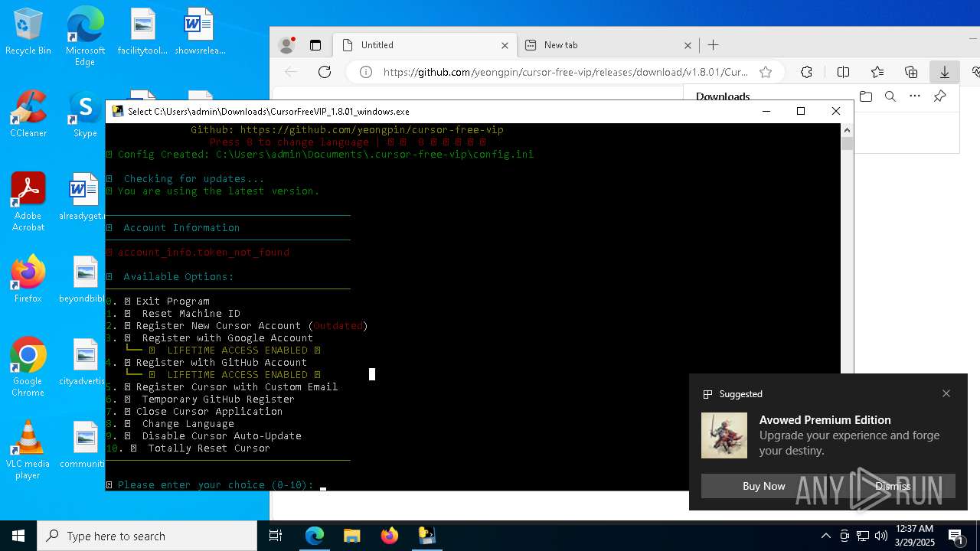The height and width of the screenshot is (551, 980).
Task: Open downloads folder icon in Downloads panel
Action: pos(866,96)
